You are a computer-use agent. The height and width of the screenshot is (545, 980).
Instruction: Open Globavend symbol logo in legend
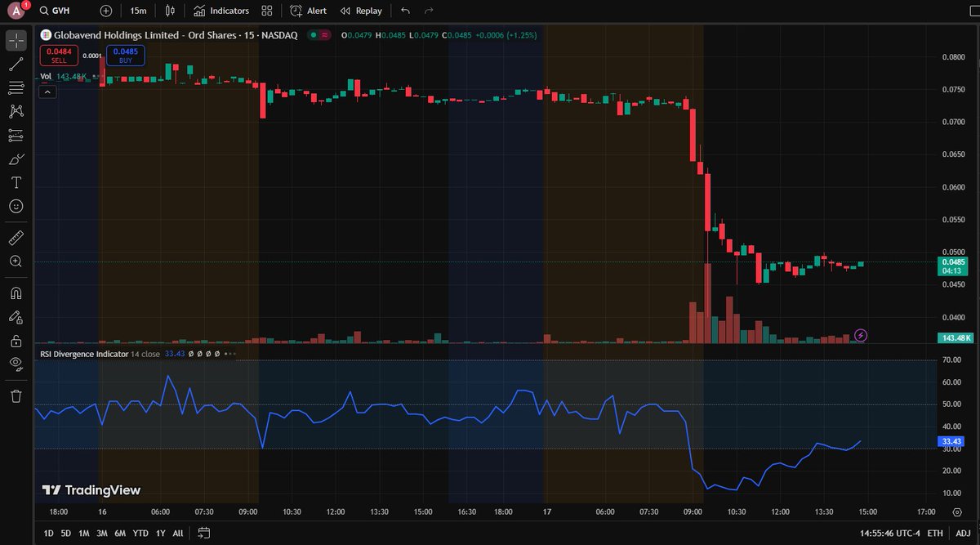coord(45,35)
